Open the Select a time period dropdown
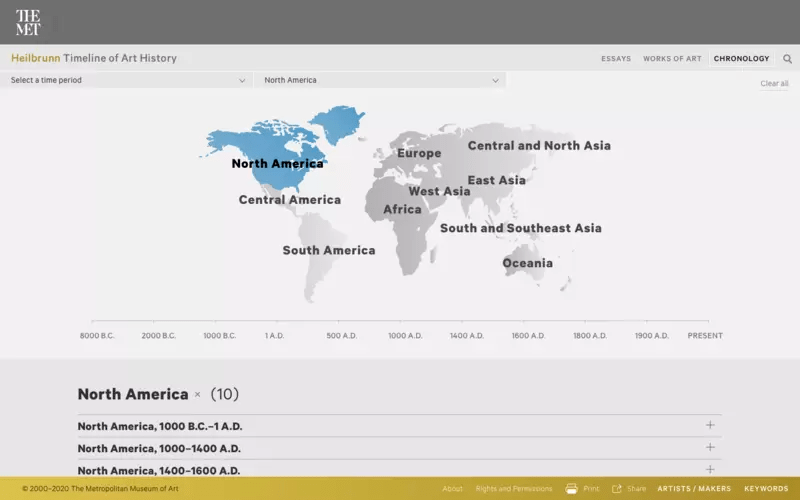The image size is (800, 500). pos(127,80)
